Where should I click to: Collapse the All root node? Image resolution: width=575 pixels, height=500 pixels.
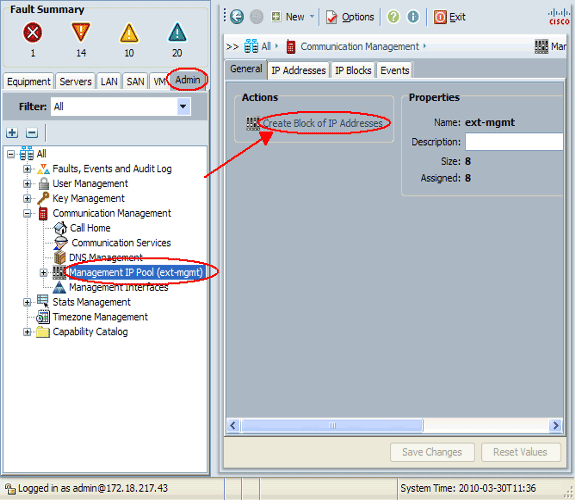[x=11, y=154]
